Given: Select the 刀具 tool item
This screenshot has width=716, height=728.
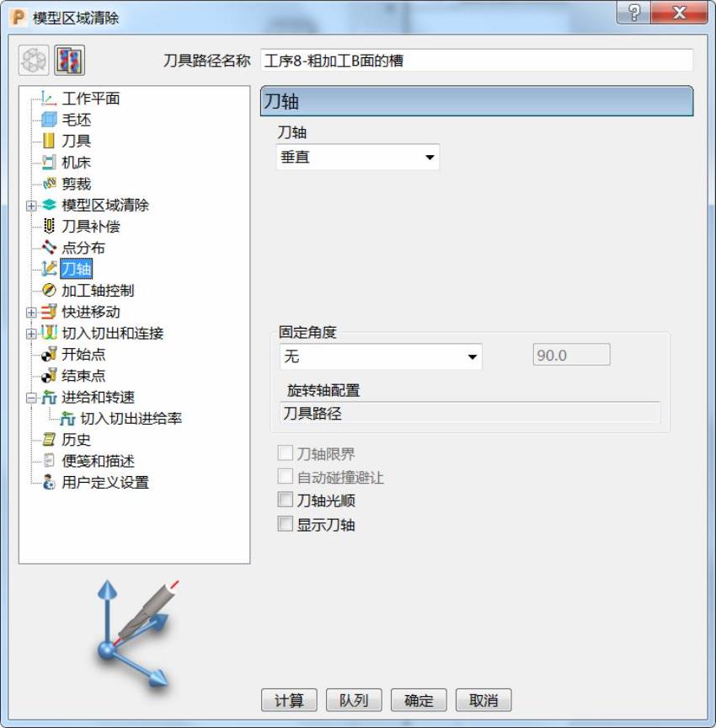Looking at the screenshot, I should (x=76, y=142).
